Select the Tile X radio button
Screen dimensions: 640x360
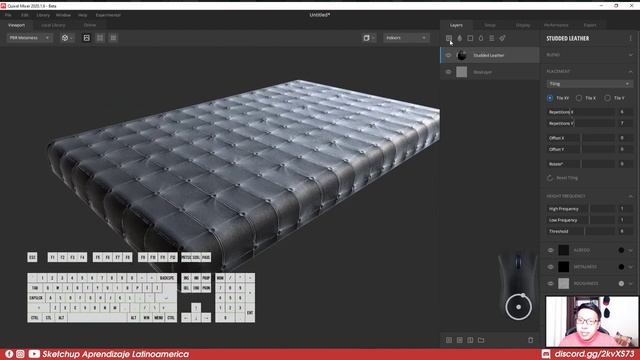(579, 98)
